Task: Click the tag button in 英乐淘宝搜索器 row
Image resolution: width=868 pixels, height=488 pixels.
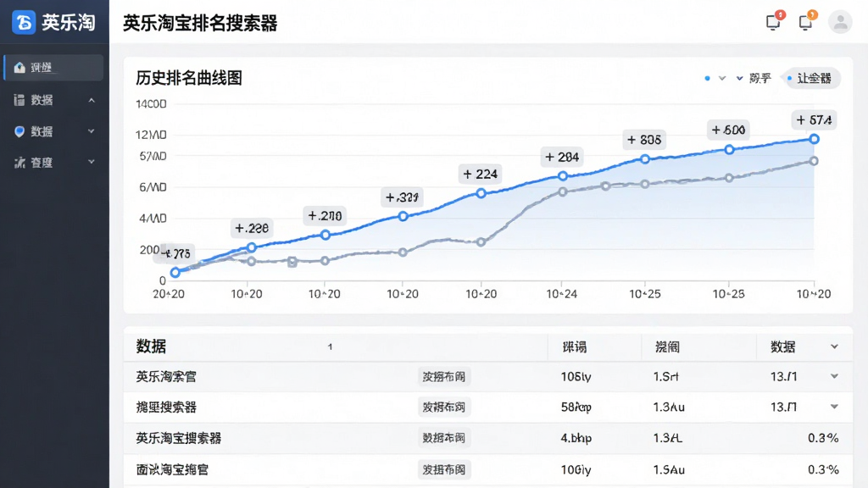Action: click(444, 438)
